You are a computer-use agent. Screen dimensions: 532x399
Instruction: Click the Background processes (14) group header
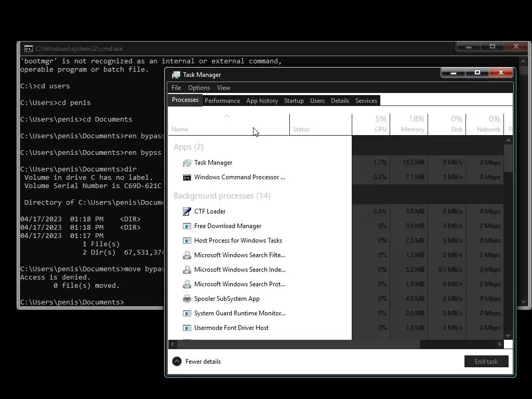(x=222, y=196)
